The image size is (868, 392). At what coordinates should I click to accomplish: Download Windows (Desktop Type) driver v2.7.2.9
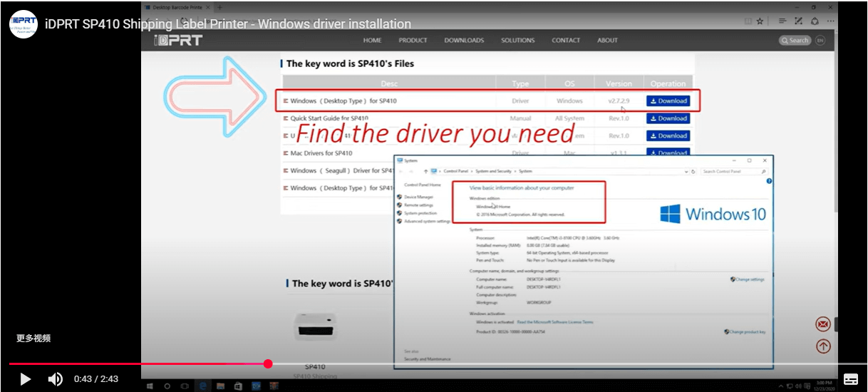tap(668, 101)
